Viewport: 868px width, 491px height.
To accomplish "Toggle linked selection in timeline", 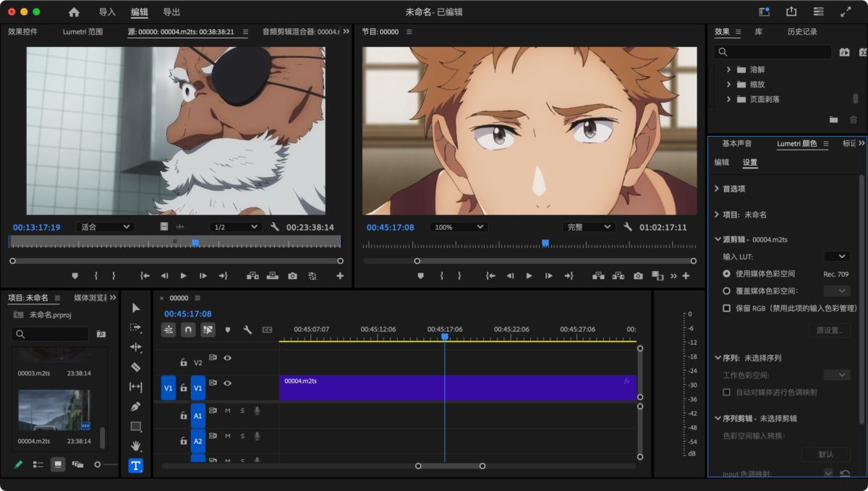I will click(208, 330).
